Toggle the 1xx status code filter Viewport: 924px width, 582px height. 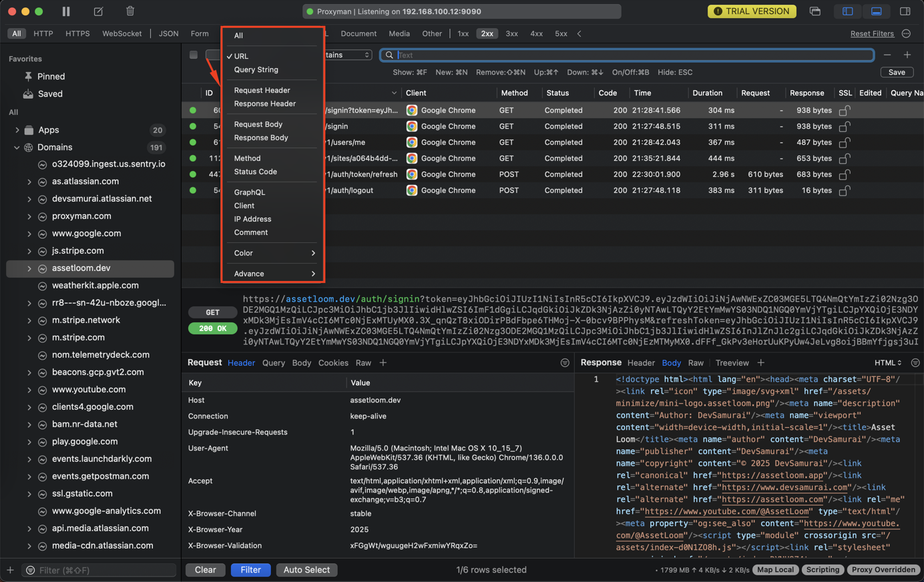[x=463, y=33]
